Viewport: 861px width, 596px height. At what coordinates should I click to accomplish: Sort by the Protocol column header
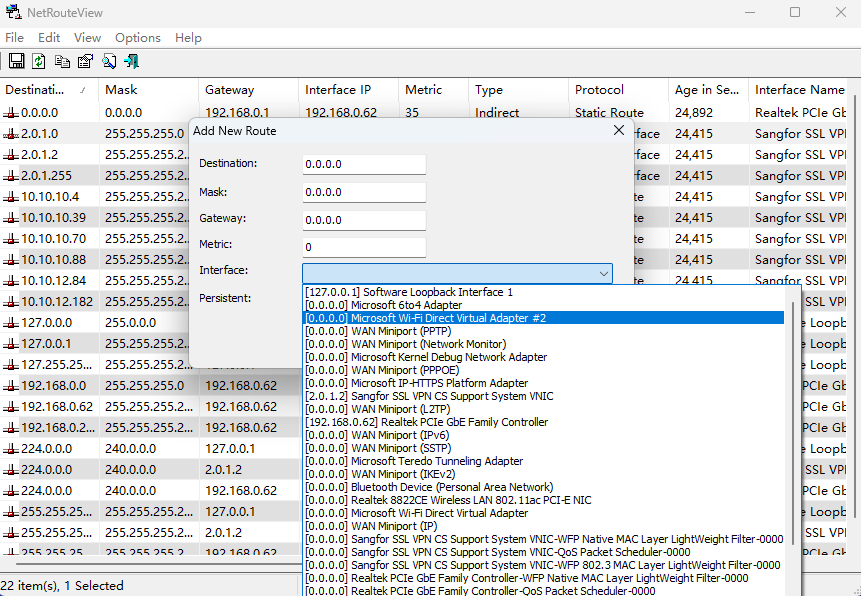599,90
